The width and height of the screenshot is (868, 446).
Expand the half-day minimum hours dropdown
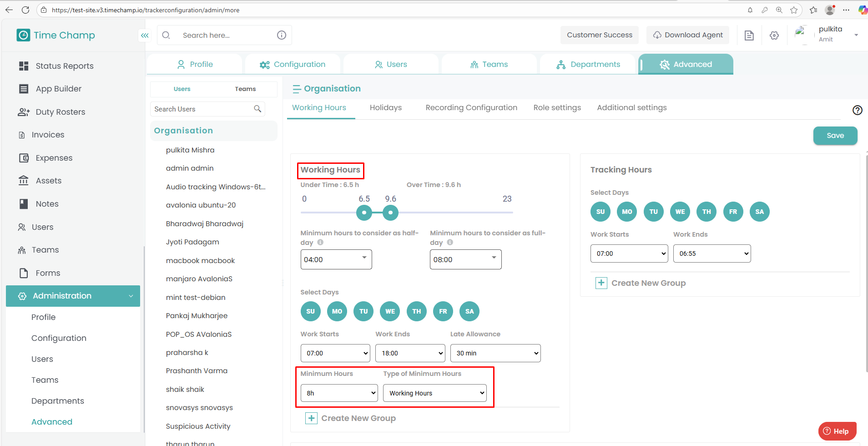(336, 259)
